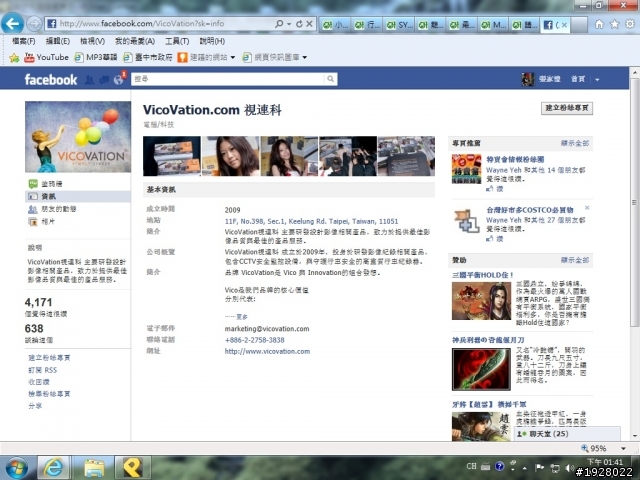Viewport: 640px width, 480px height.
Task: Open the green blade sponsored ad image
Action: tap(481, 369)
